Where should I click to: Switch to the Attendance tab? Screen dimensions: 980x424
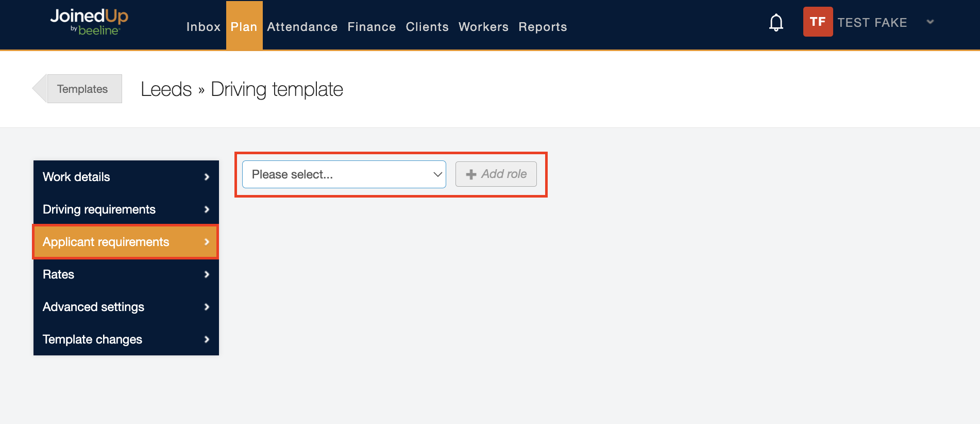point(302,27)
